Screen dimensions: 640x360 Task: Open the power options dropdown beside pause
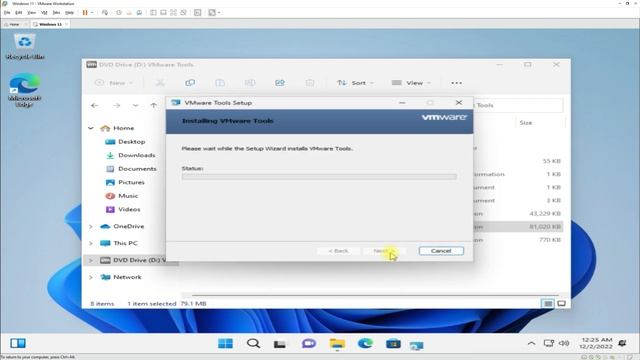[92, 13]
